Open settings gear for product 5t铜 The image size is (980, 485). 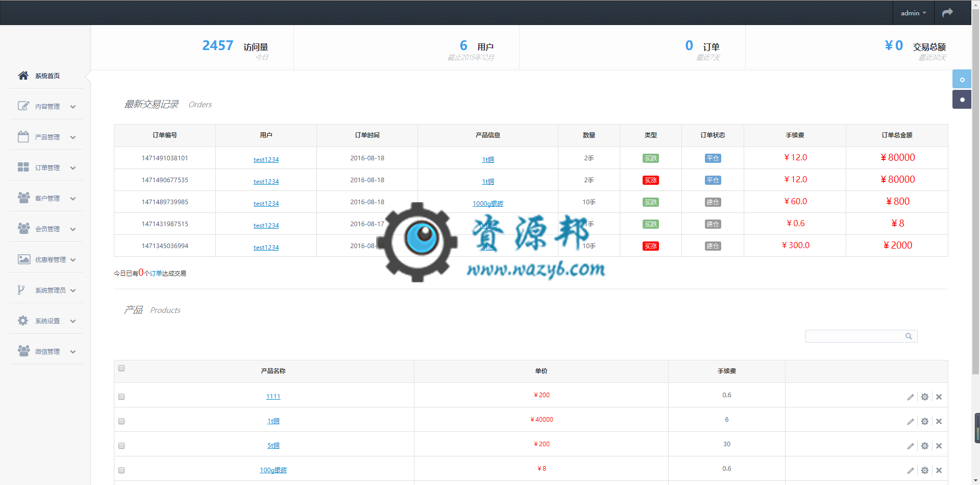point(925,446)
